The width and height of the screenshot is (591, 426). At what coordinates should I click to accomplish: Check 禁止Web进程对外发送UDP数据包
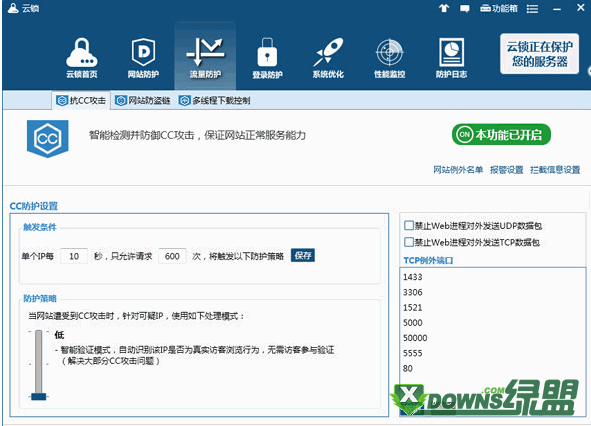pos(409,225)
